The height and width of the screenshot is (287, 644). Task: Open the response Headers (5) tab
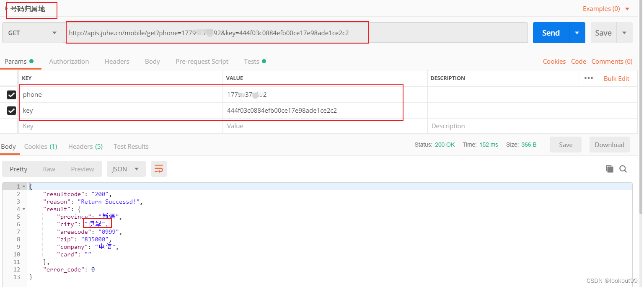85,146
